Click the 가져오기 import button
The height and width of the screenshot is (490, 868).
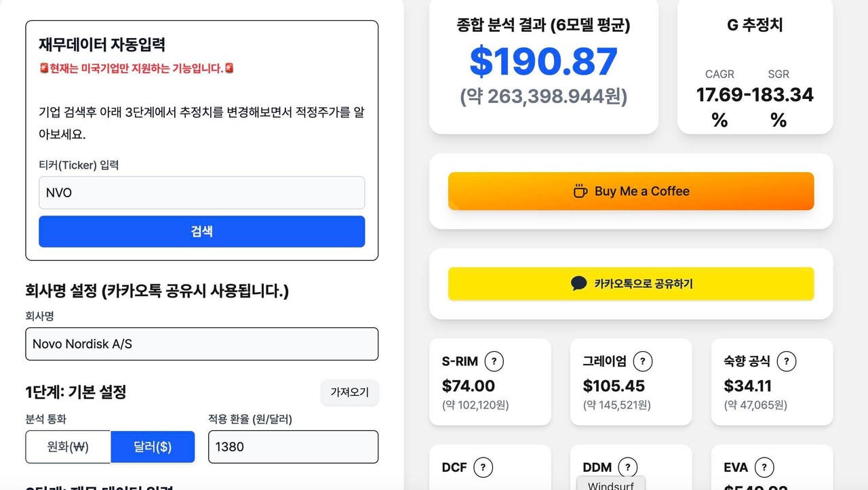coord(349,392)
